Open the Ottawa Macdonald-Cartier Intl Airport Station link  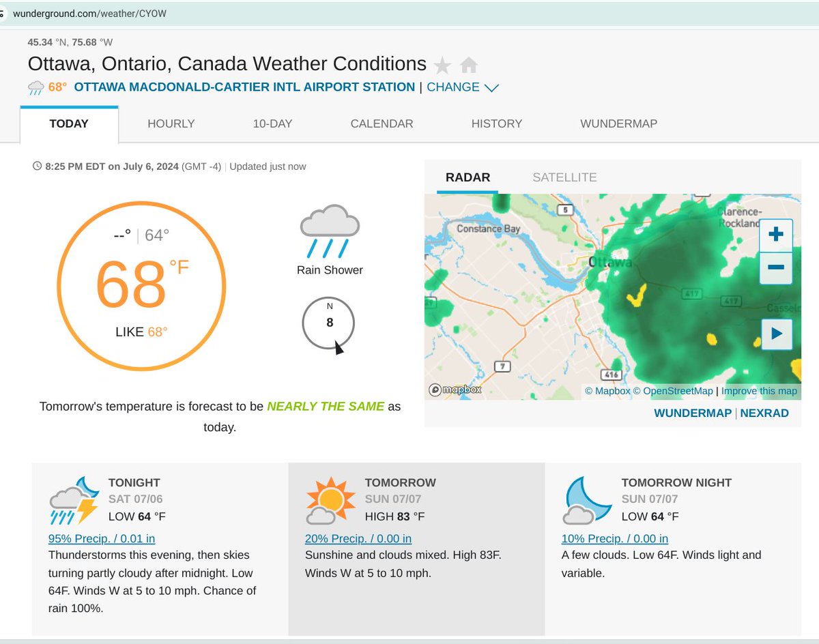(x=244, y=87)
